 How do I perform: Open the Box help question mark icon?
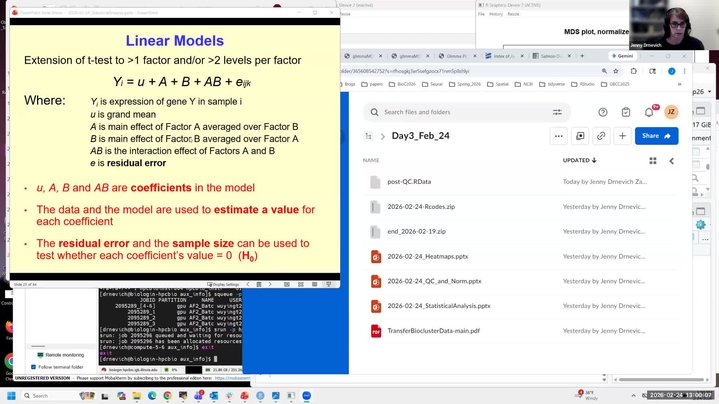click(603, 112)
